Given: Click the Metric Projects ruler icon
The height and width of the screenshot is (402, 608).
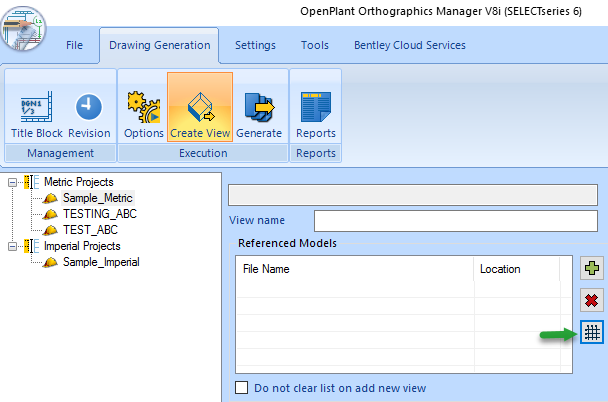Looking at the screenshot, I should coord(31,182).
